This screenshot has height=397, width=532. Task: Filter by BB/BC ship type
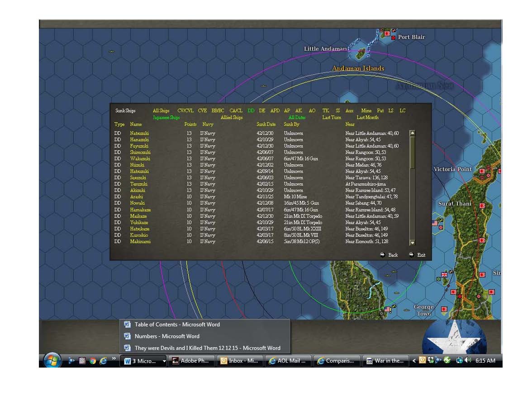218,111
